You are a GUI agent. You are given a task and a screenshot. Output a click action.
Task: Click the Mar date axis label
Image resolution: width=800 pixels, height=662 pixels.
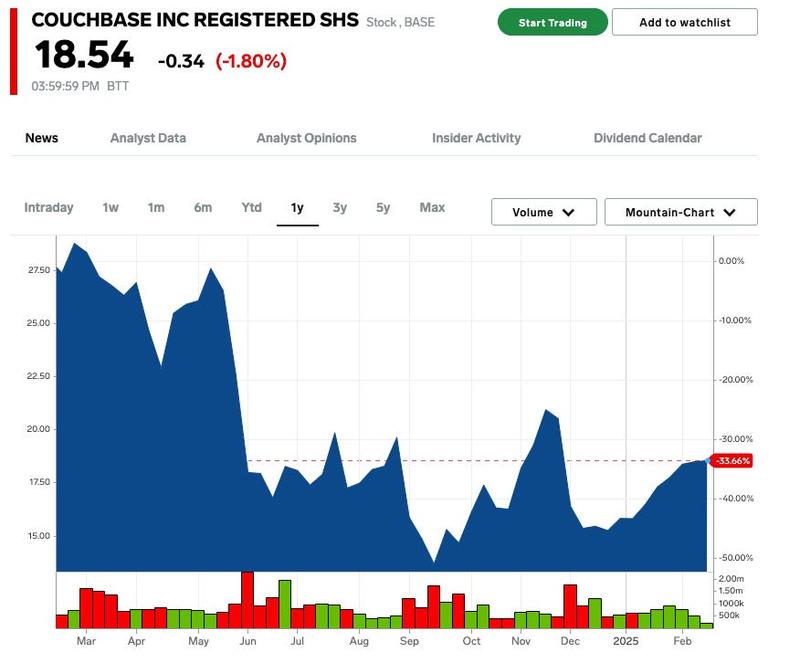(x=86, y=641)
